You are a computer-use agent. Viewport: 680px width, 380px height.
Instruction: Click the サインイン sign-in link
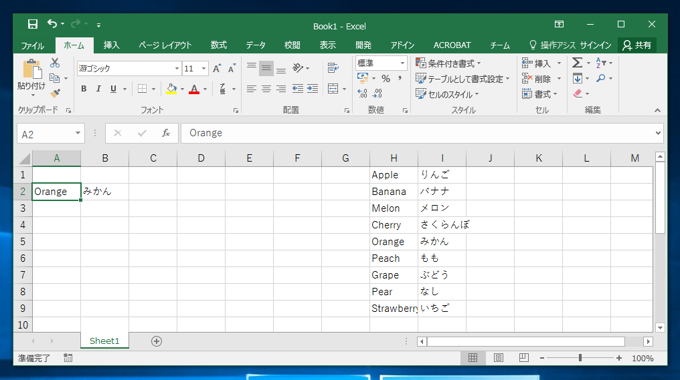[x=595, y=45]
